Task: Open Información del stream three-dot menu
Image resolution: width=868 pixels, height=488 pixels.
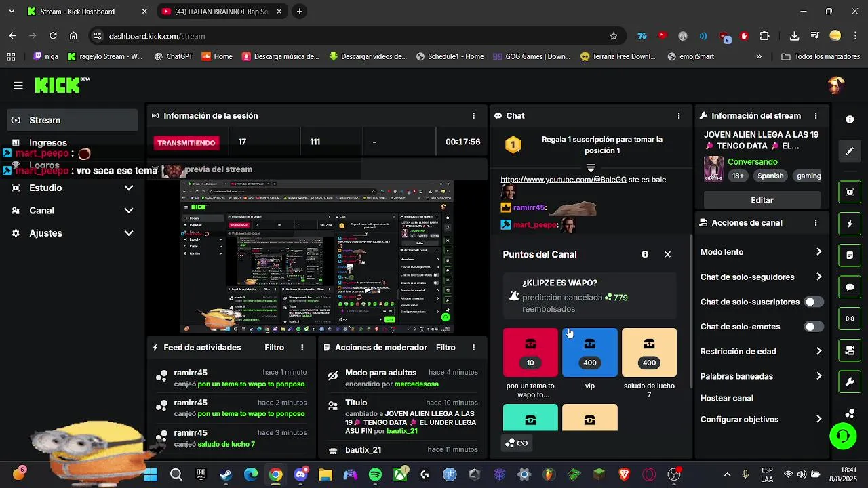Action: coord(816,116)
